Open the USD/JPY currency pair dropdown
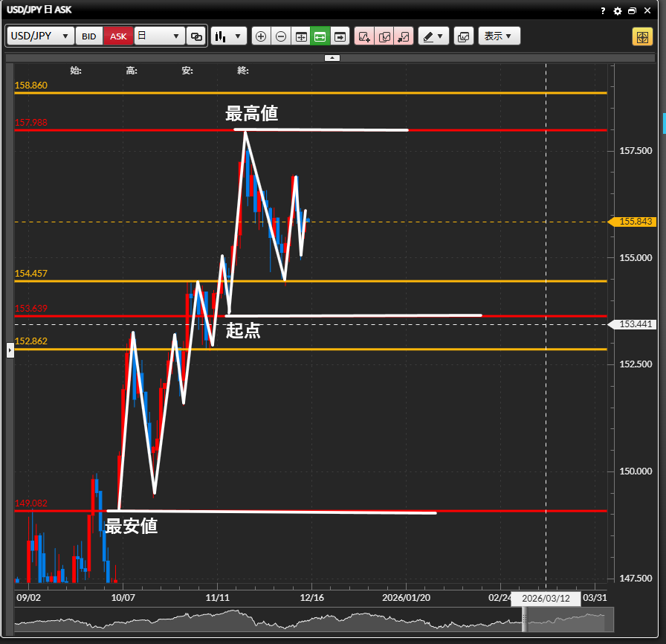The image size is (666, 644). [41, 36]
